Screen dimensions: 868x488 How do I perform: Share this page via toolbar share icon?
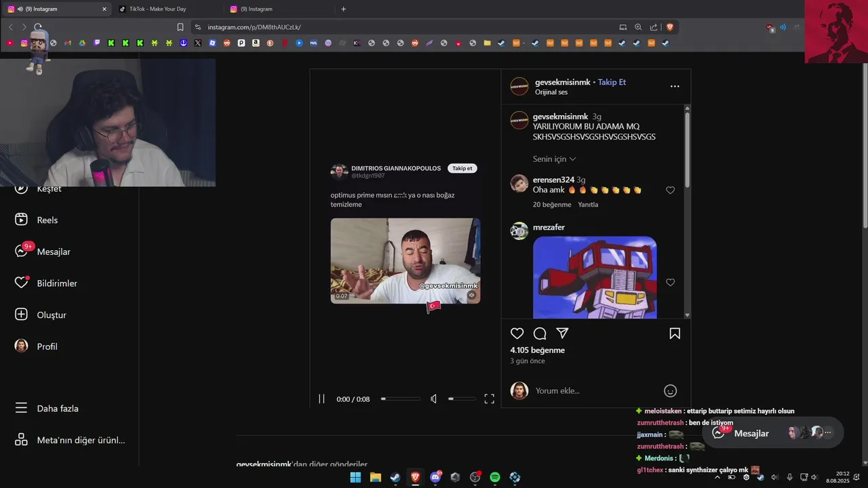(x=654, y=27)
